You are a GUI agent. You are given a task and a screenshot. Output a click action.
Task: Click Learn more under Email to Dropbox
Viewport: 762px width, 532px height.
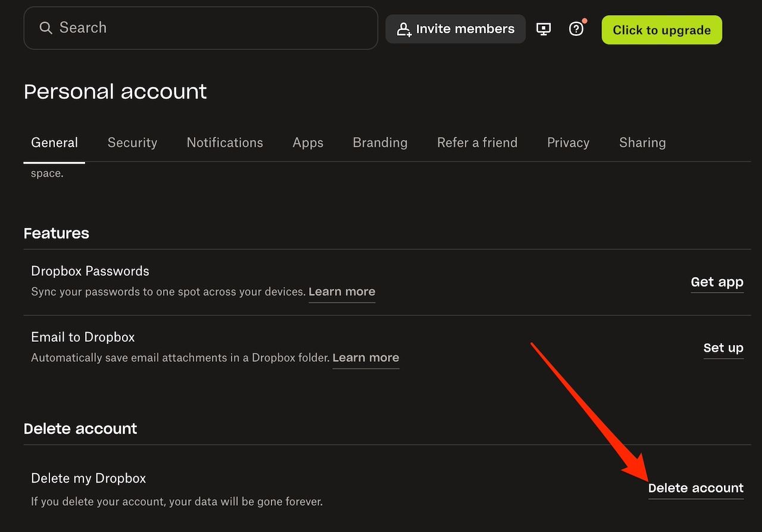point(366,358)
